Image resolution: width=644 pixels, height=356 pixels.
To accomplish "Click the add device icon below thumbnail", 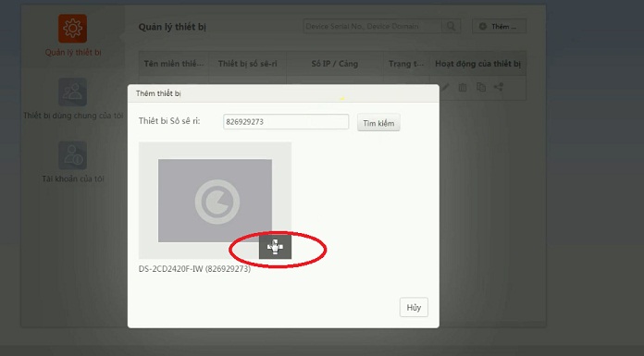I will pos(275,246).
